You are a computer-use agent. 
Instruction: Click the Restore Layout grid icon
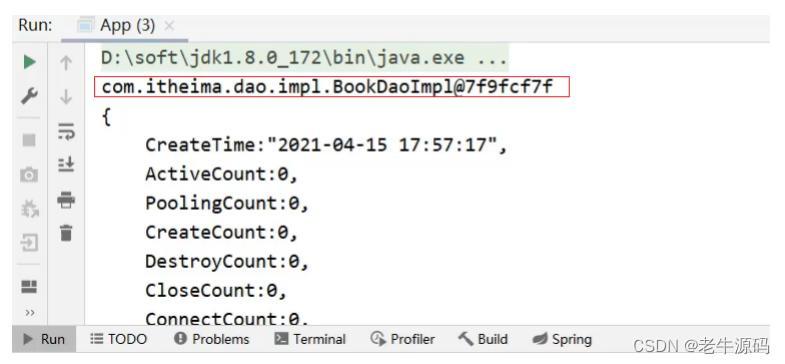[x=30, y=286]
